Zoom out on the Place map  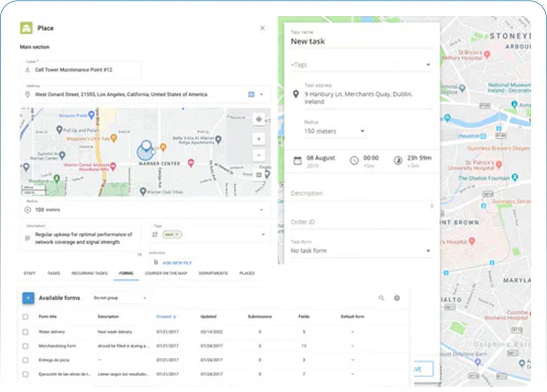coord(259,156)
